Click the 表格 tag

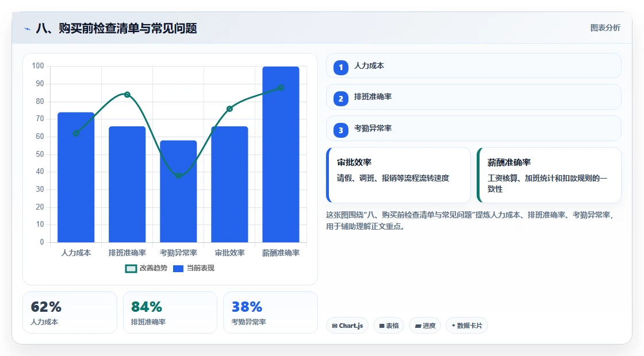coord(389,326)
